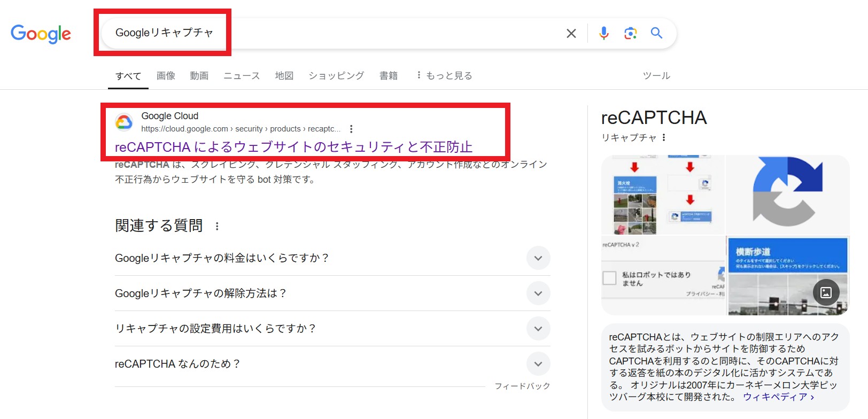Expand question リキャプチャの設定費用はいくらですか
This screenshot has width=868, height=419.
click(538, 329)
